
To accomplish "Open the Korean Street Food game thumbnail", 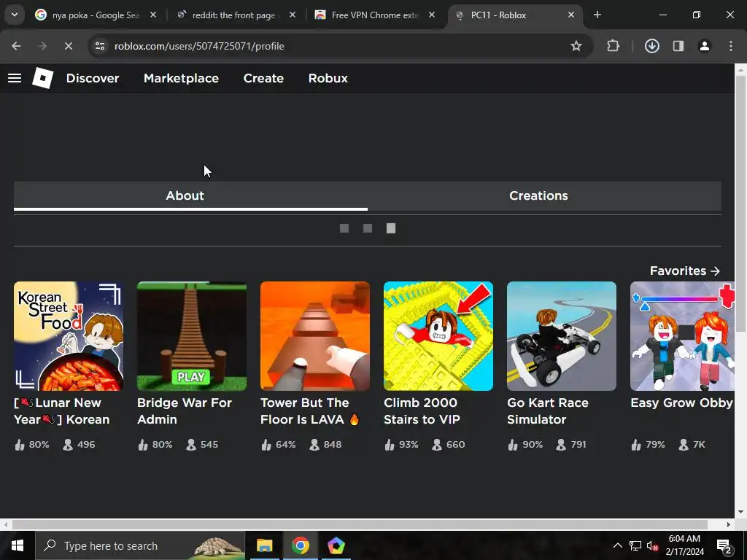I will click(69, 336).
